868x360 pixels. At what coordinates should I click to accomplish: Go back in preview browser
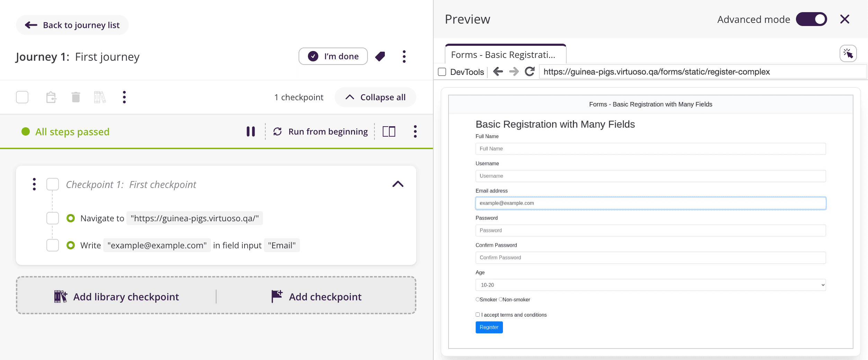(498, 72)
